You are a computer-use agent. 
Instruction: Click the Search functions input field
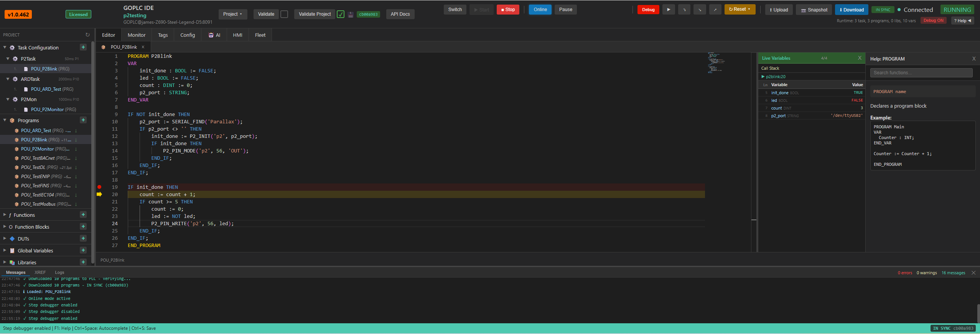pyautogui.click(x=921, y=73)
